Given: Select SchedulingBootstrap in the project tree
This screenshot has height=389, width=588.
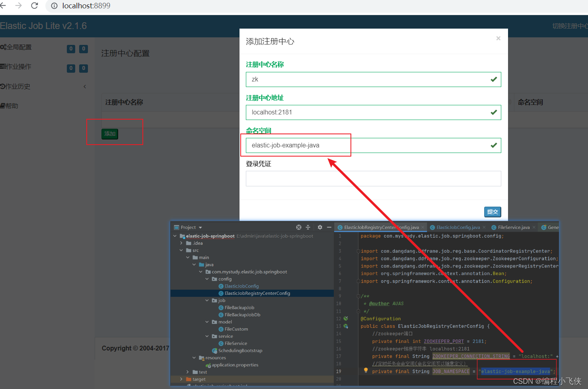Looking at the screenshot, I should (240, 350).
